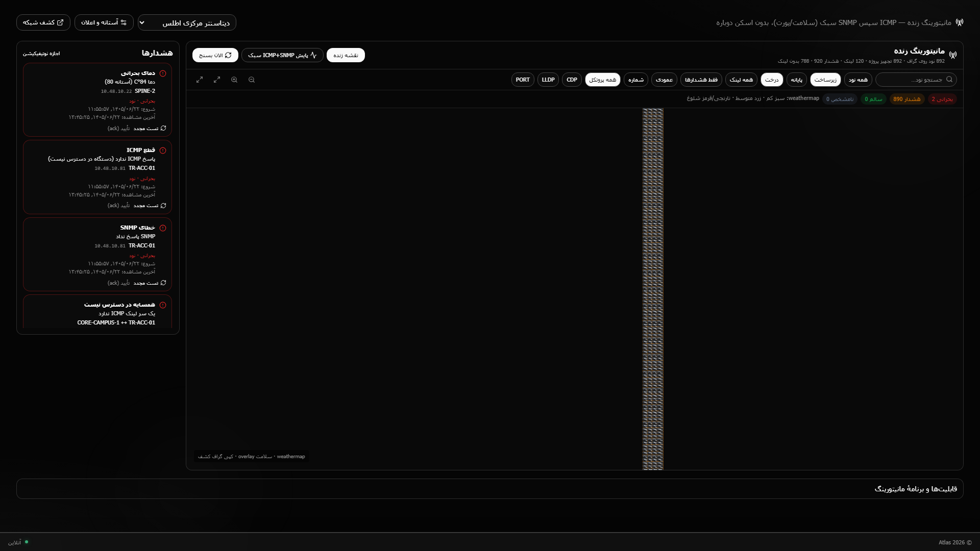The width and height of the screenshot is (980, 551).
Task: Select the همه پروتکل filter
Action: tap(603, 80)
